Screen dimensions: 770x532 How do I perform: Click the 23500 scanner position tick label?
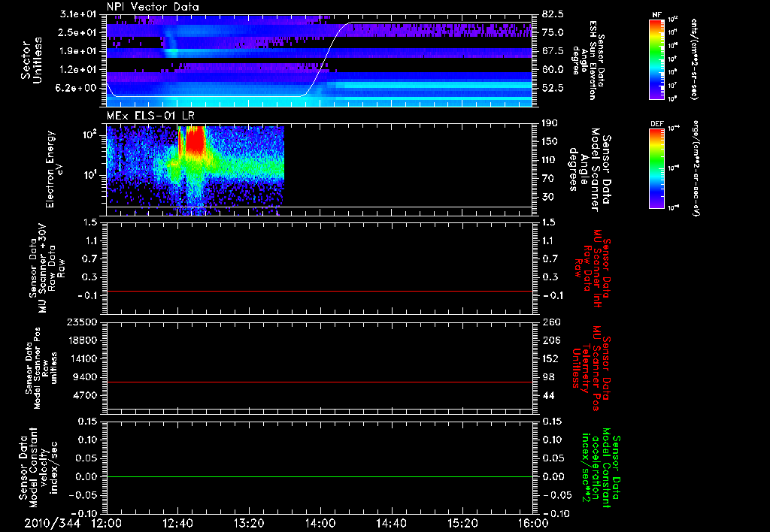point(83,322)
